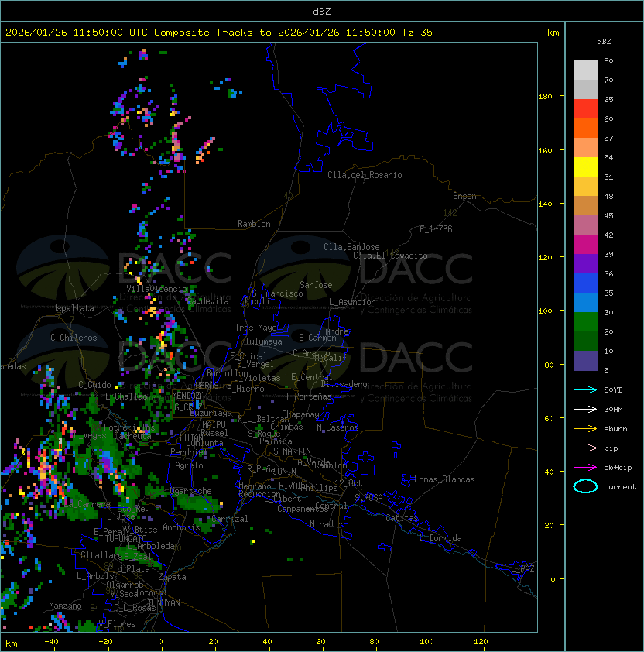Click the 'Uspallata' place label
644x652 pixels.
73,308
